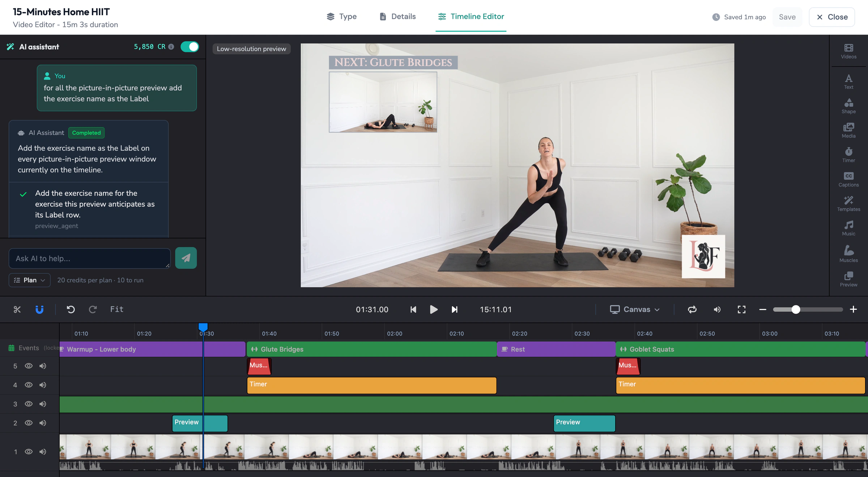Enter fullscreen preview mode
Screen dimensions: 868x477
(x=741, y=309)
